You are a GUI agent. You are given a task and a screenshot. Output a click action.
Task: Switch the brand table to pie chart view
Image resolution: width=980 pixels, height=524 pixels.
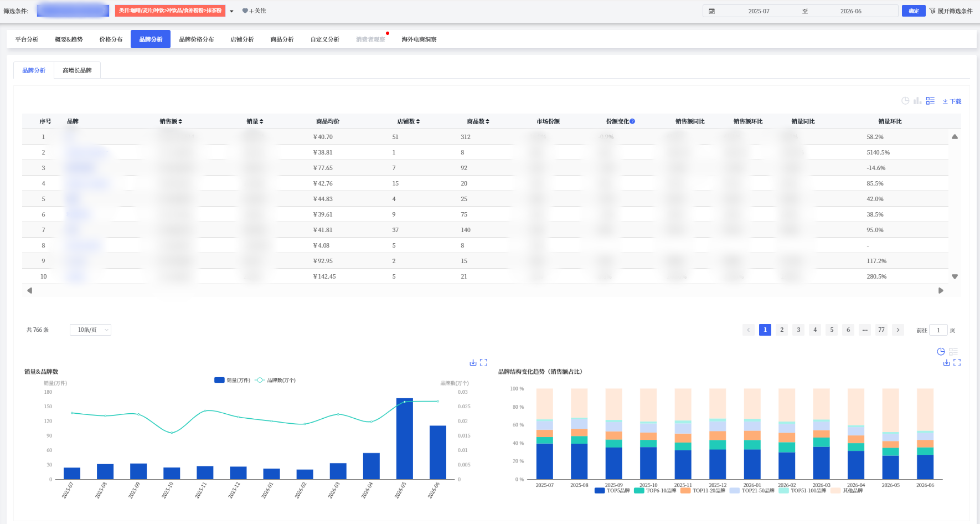click(x=905, y=101)
